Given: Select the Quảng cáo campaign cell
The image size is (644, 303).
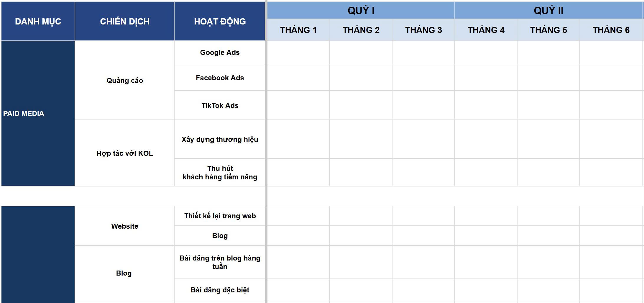Looking at the screenshot, I should [124, 80].
